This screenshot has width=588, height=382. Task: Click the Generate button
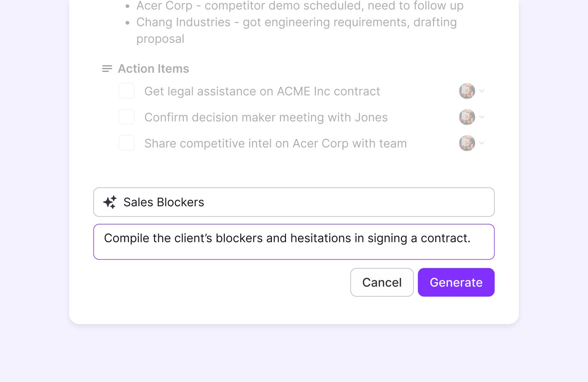click(x=456, y=282)
